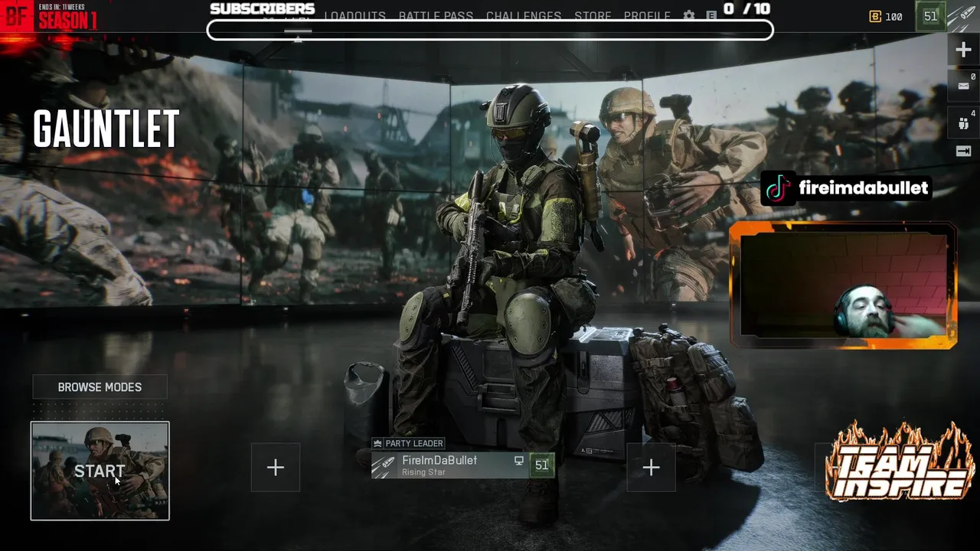
Task: Click the streamer webcam overlay
Action: point(843,285)
